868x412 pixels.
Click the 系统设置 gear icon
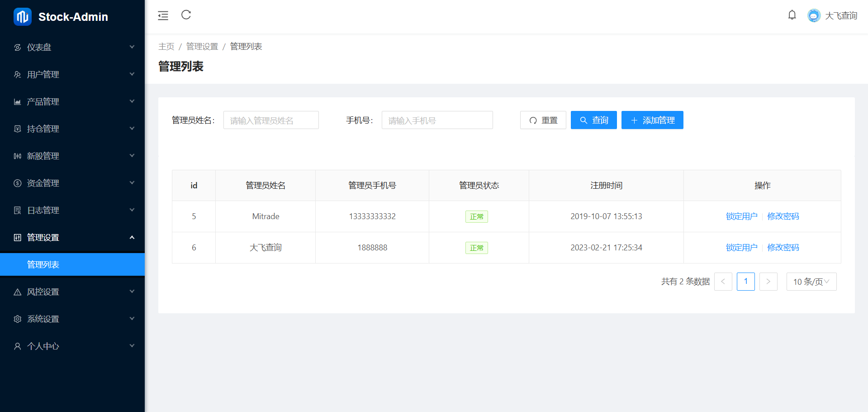[x=18, y=319]
